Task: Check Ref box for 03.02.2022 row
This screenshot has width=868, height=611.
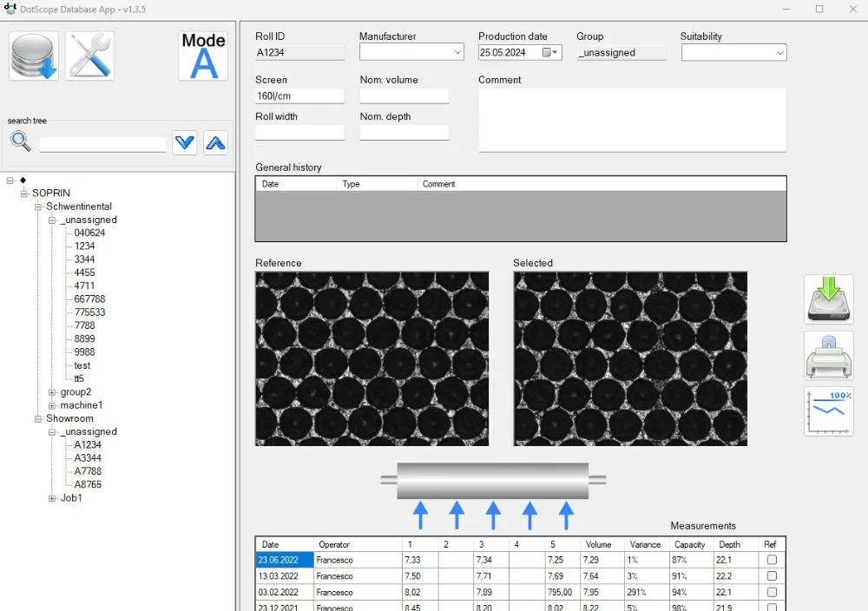Action: [x=772, y=592]
